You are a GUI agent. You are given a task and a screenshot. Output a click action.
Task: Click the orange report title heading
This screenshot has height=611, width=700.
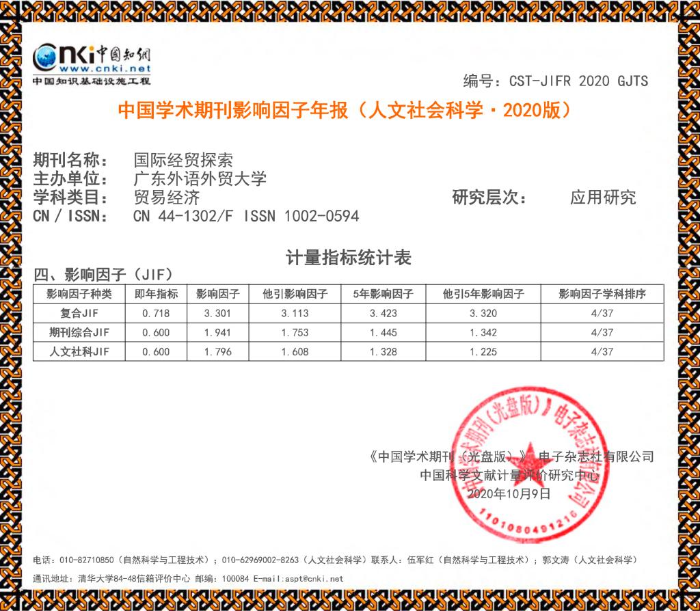click(345, 111)
